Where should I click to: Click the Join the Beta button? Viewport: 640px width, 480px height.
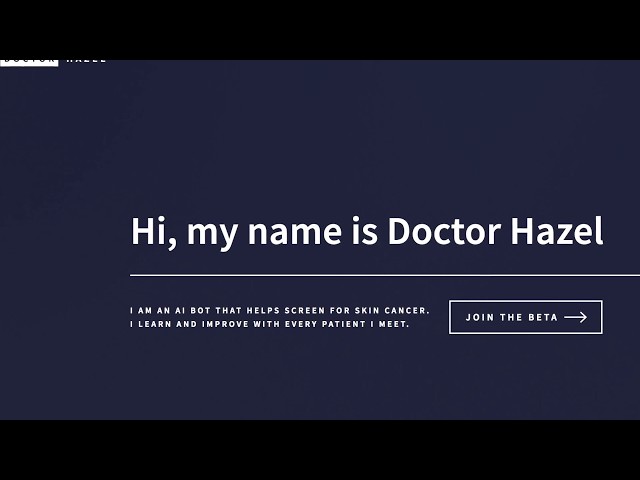[x=525, y=317]
